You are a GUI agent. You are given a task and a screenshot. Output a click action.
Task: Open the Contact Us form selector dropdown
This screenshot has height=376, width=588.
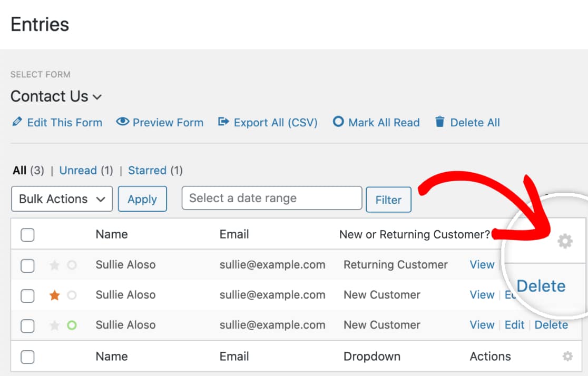click(x=56, y=96)
